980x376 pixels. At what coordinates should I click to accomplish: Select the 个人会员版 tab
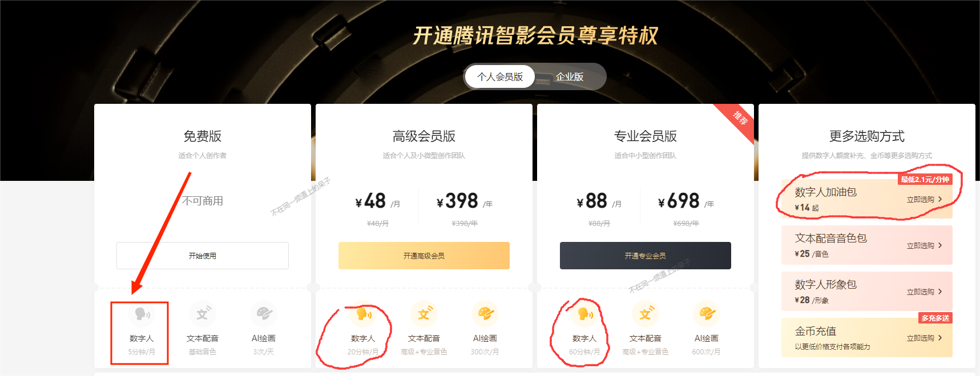(x=500, y=76)
